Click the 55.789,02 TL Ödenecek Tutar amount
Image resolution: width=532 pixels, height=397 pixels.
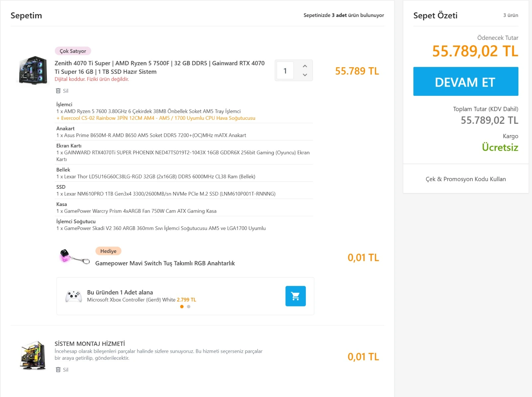coord(475,51)
